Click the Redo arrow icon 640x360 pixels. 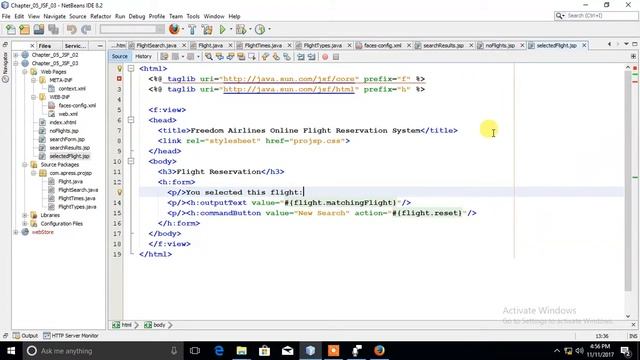point(86,29)
